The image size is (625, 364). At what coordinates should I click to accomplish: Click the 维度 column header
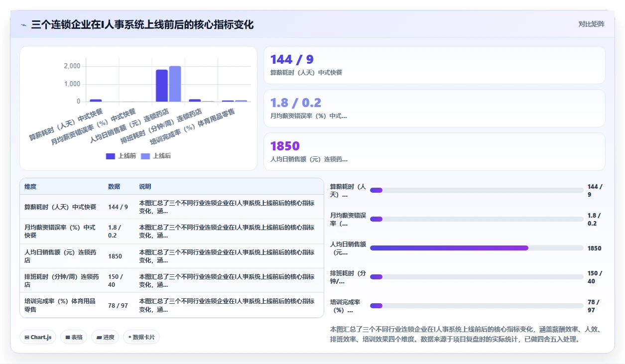coord(30,187)
